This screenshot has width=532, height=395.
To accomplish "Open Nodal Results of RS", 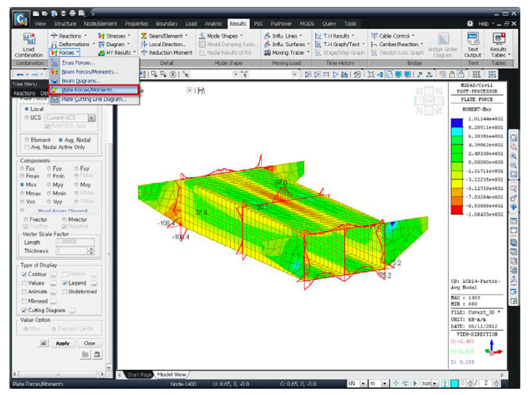I will (x=225, y=53).
